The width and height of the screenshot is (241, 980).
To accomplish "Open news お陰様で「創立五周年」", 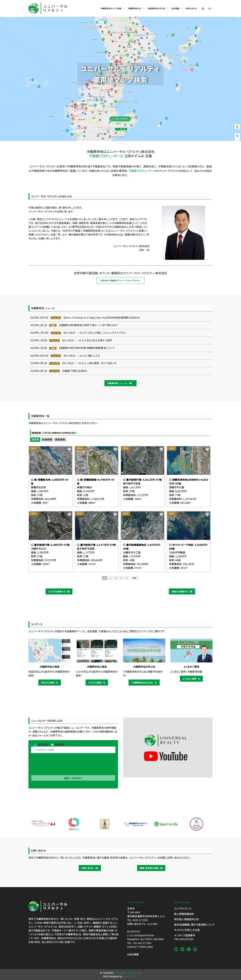I will (74, 371).
